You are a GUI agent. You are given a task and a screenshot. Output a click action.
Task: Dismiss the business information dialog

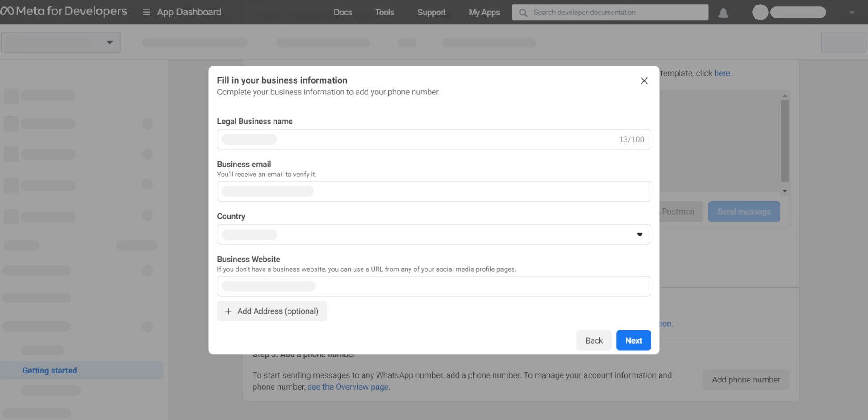tap(644, 80)
